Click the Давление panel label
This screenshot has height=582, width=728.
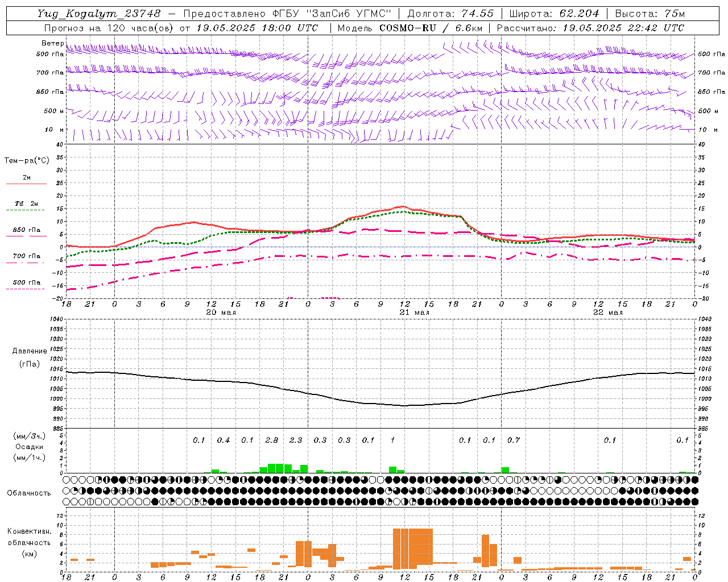pyautogui.click(x=29, y=351)
